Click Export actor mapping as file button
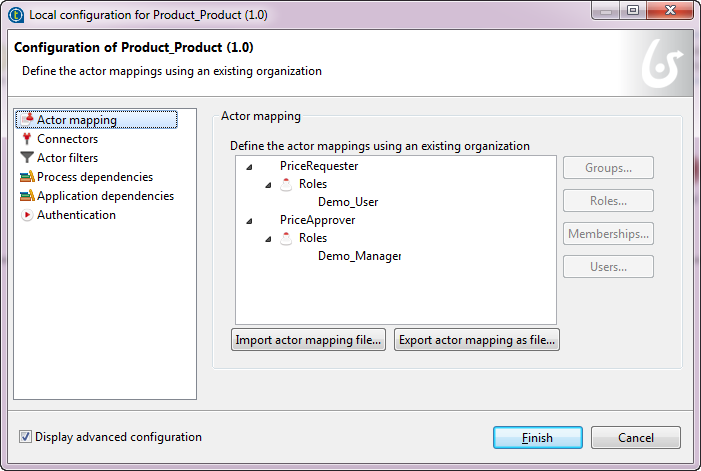Image resolution: width=701 pixels, height=471 pixels. pos(477,340)
